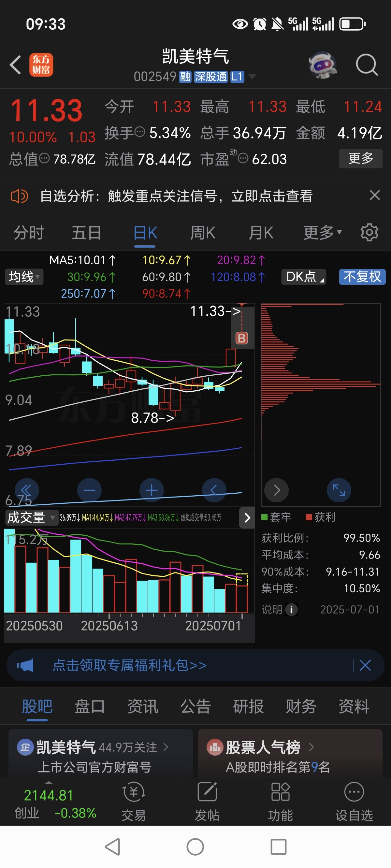Tap the 平均成本 9.66 value
Screen dimensions: 391x868
(x=369, y=555)
